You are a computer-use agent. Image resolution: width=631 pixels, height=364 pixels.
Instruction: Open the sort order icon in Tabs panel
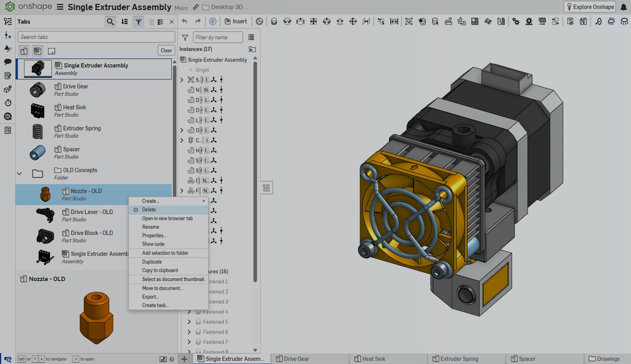tap(124, 21)
